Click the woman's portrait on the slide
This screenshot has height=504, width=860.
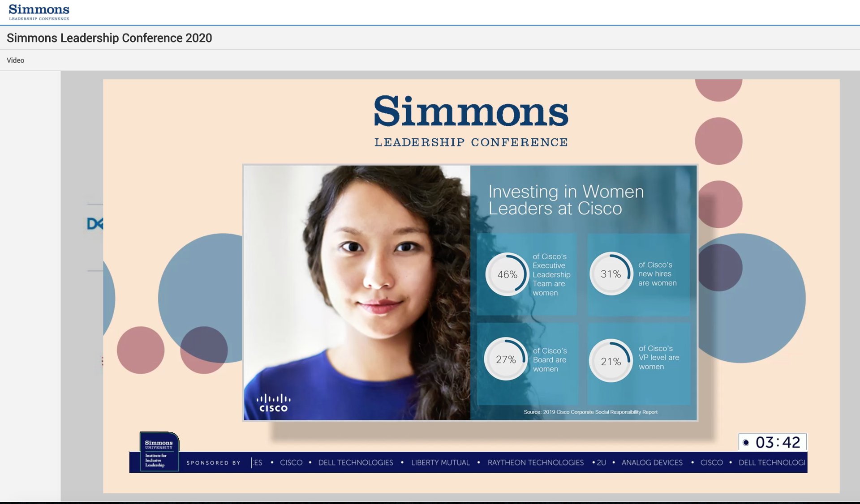click(357, 293)
